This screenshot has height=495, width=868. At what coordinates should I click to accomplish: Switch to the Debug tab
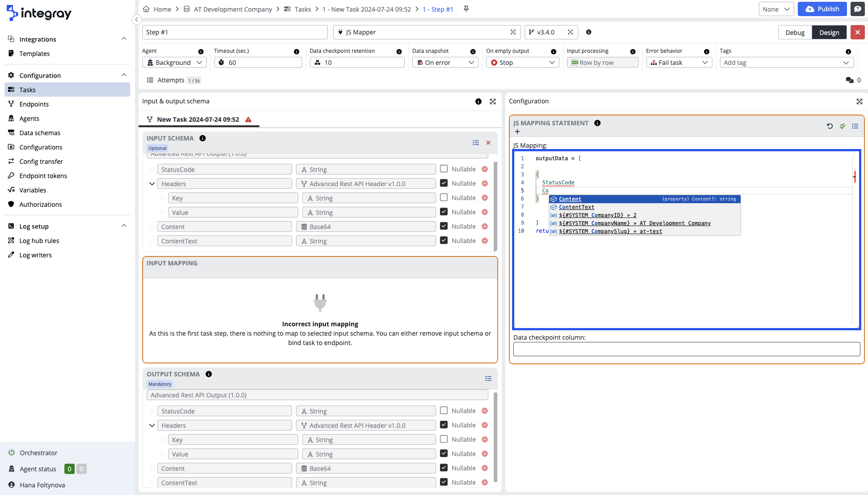click(x=795, y=32)
